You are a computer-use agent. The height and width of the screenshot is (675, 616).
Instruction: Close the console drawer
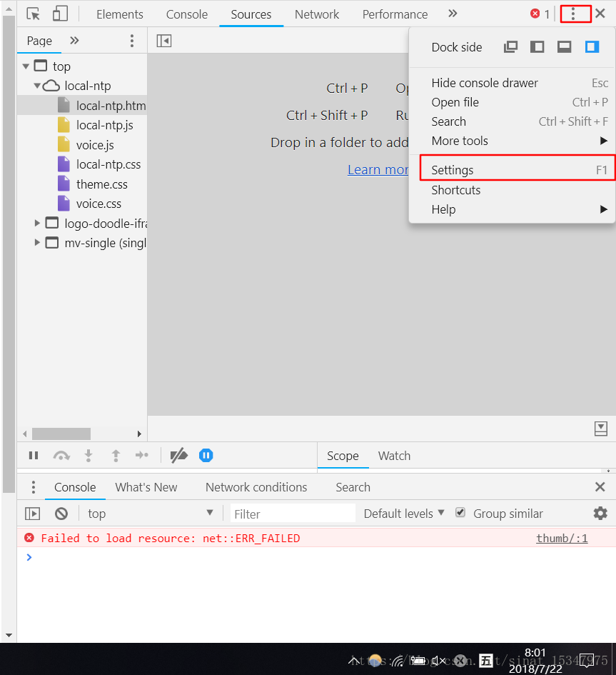[x=600, y=487]
